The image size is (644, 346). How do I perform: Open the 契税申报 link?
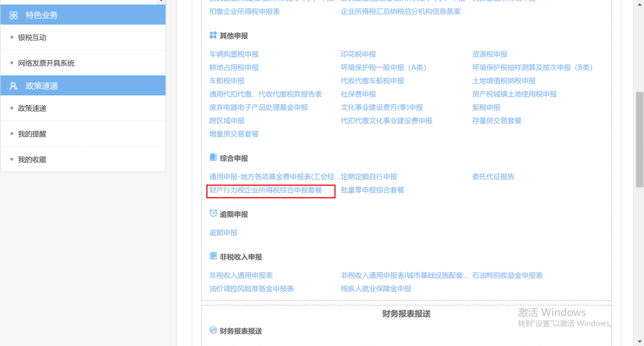click(x=486, y=107)
